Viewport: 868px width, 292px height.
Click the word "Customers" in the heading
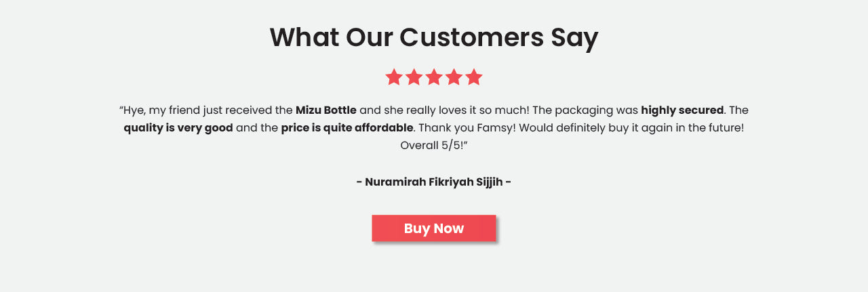click(x=471, y=37)
